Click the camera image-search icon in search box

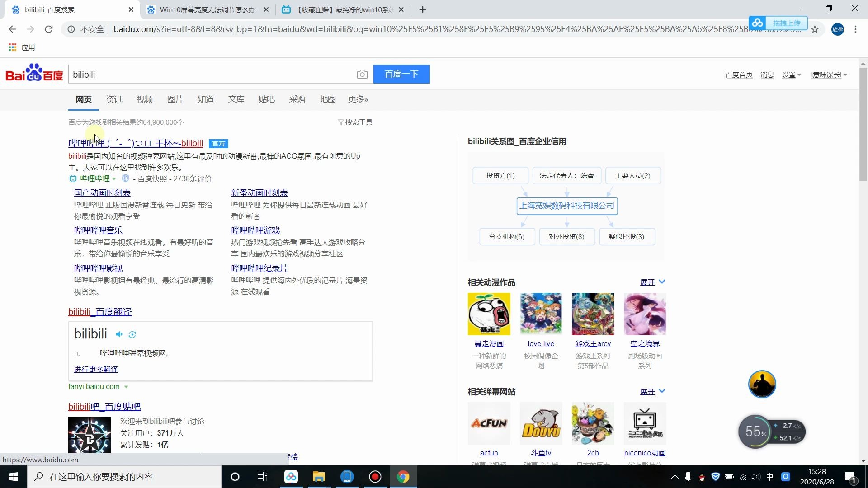(362, 74)
